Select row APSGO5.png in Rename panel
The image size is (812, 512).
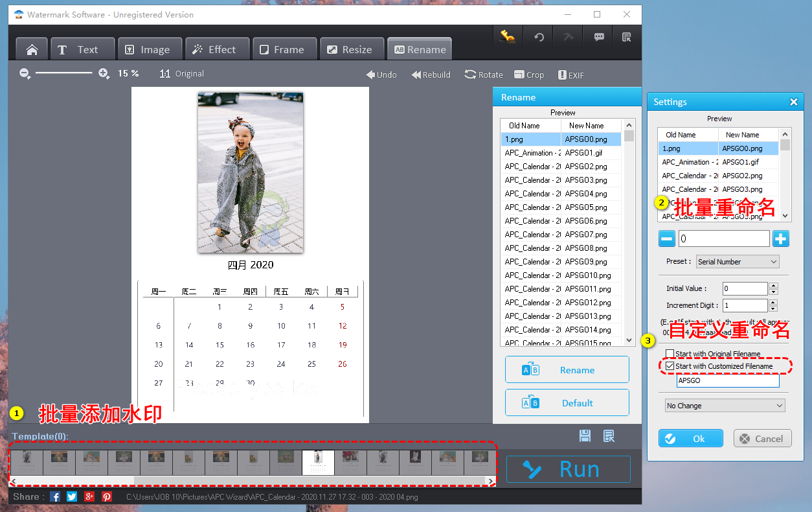pos(561,207)
